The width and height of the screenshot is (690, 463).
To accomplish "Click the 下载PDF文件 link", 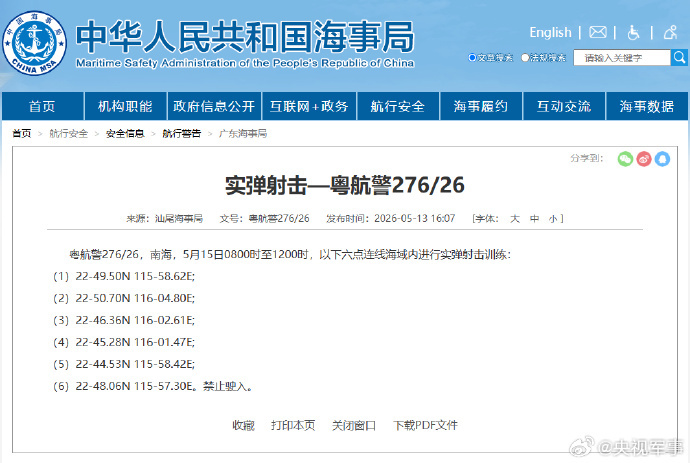I will coord(425,425).
